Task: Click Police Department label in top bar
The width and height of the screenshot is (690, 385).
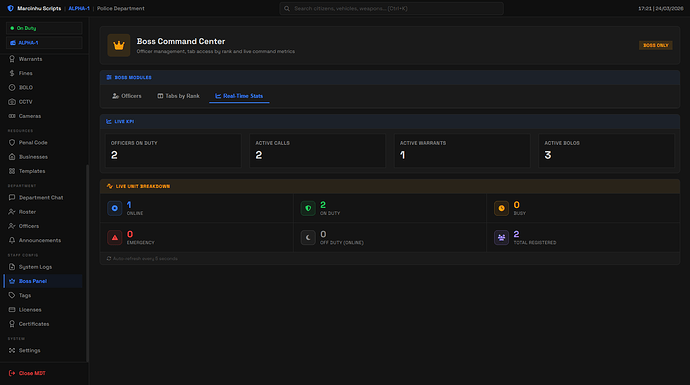Action: [121, 8]
